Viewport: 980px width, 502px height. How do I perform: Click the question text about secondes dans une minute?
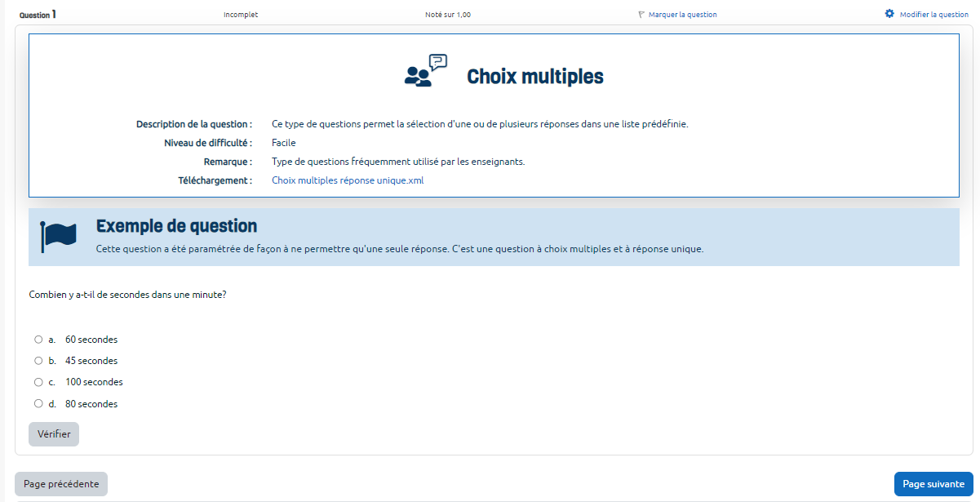click(x=127, y=295)
